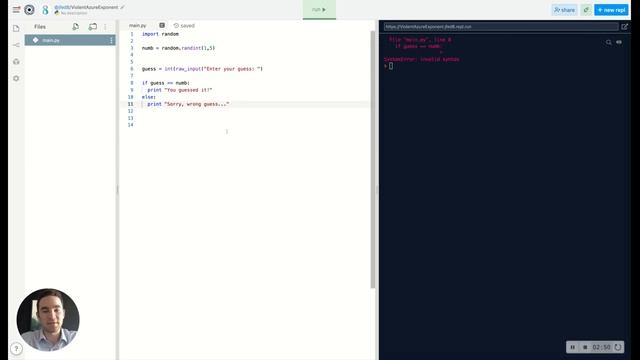The width and height of the screenshot is (640, 360).
Task: Create a new repl
Action: point(611,10)
